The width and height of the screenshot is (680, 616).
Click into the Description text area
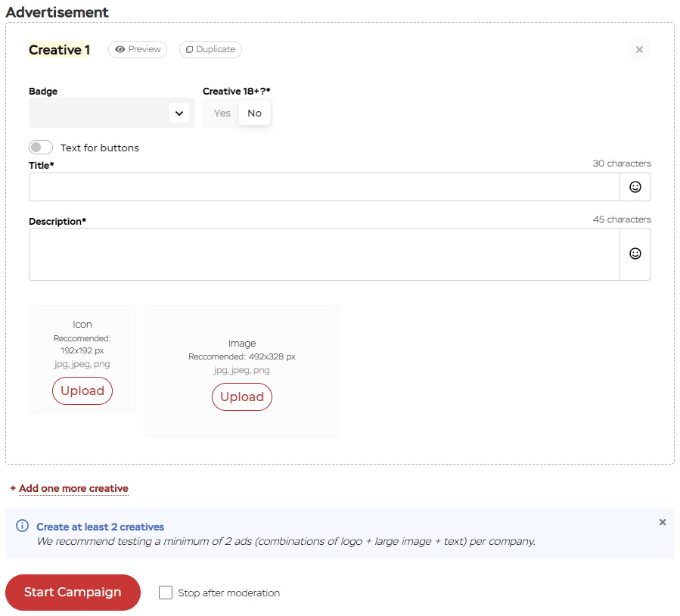324,254
